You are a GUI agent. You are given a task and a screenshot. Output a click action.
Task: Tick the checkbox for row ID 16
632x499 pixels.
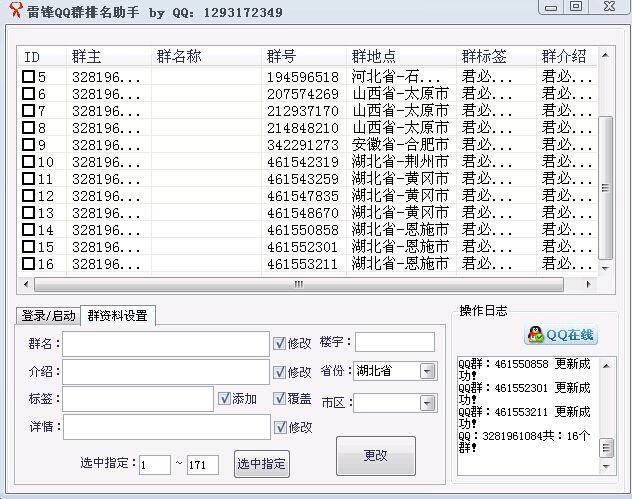pos(28,264)
